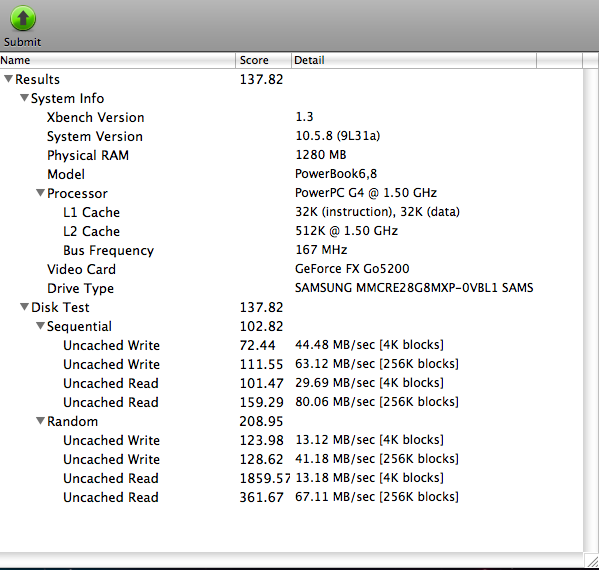Click the PowerPC G4 @ 1.50 GHz text
The image size is (599, 570).
coord(366,193)
